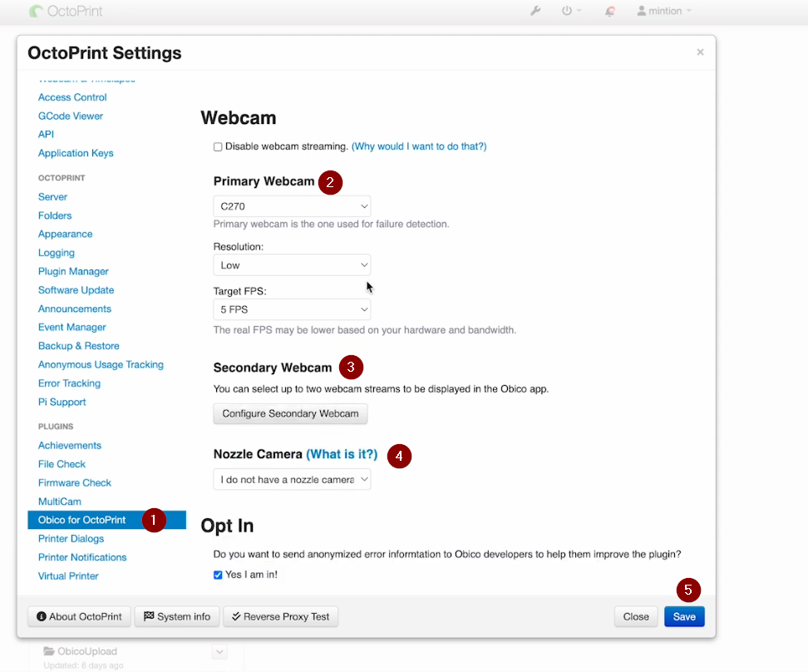Open Error Tracking settings
The width and height of the screenshot is (808, 672).
pos(69,383)
